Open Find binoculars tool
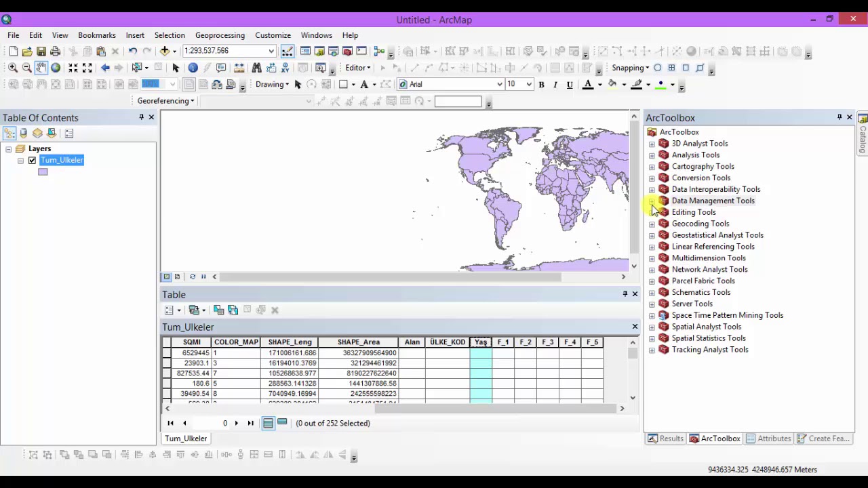The image size is (868, 488). click(256, 68)
